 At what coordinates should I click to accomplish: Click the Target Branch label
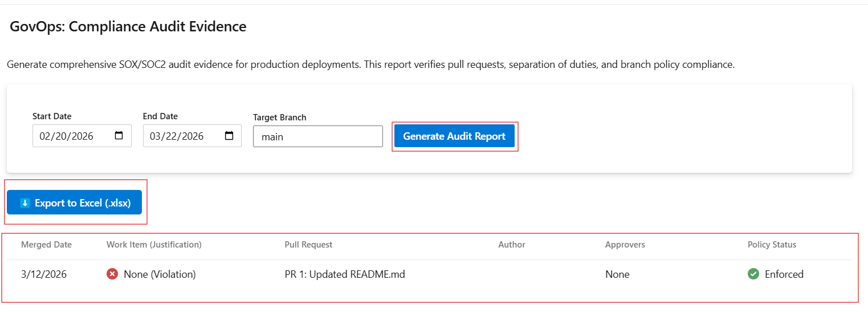(x=280, y=117)
